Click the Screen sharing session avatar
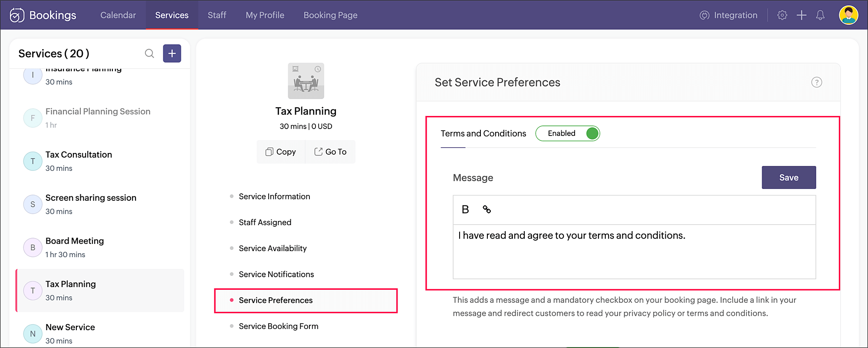Image resolution: width=868 pixels, height=348 pixels. pos(33,204)
